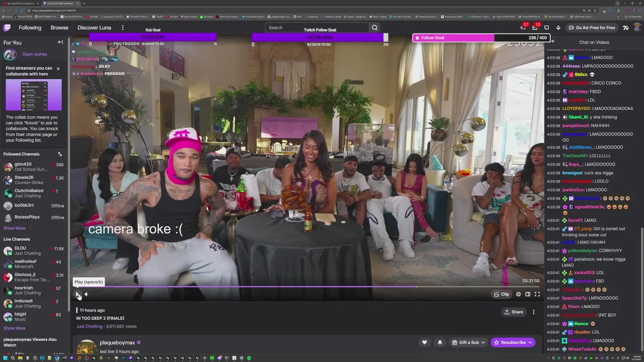
Task: Open Spotify from the taskbar
Action: pyautogui.click(x=249, y=358)
